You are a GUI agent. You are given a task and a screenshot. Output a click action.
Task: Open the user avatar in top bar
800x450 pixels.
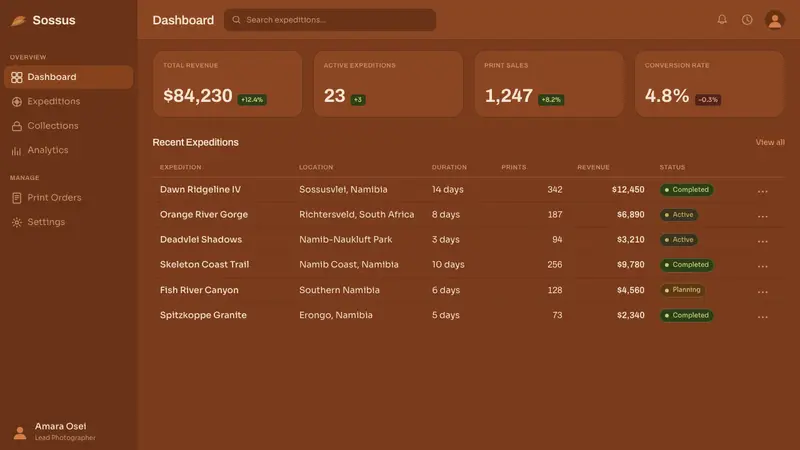[774, 20]
